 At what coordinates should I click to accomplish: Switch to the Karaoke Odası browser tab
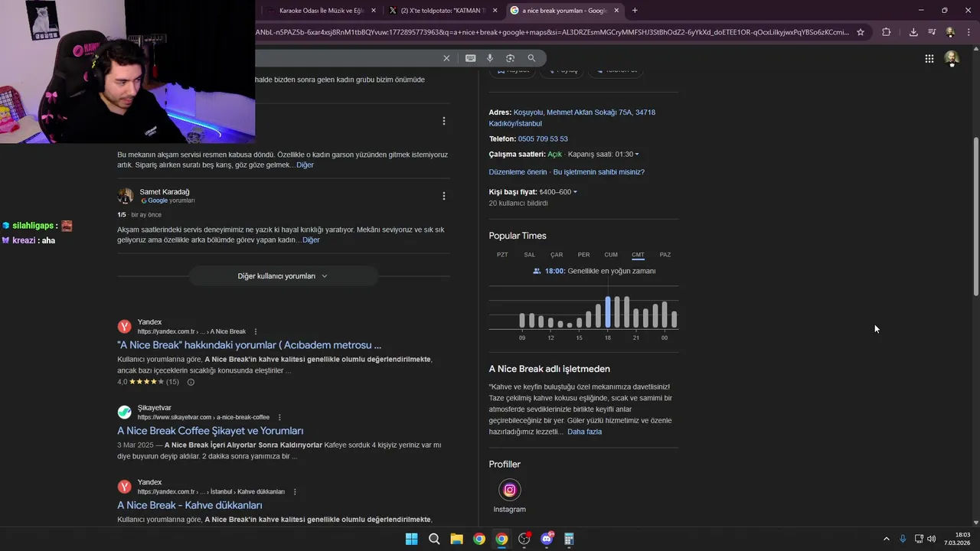pos(320,11)
